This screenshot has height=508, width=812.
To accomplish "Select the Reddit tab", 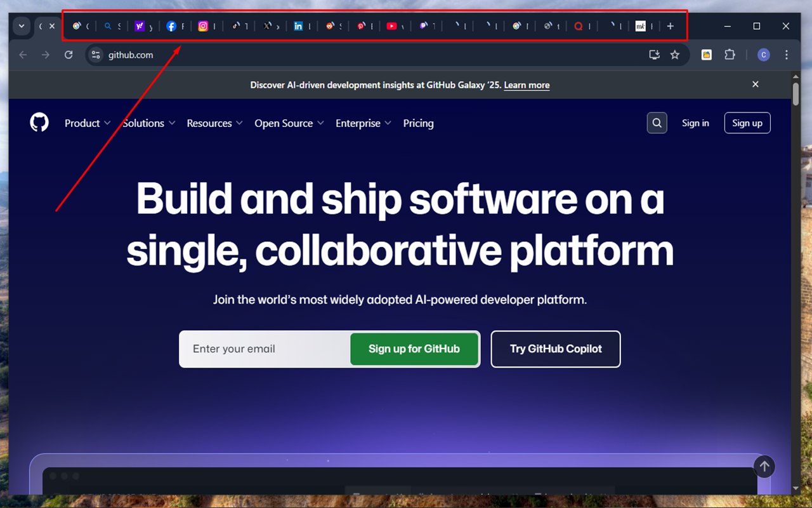I will [x=334, y=27].
